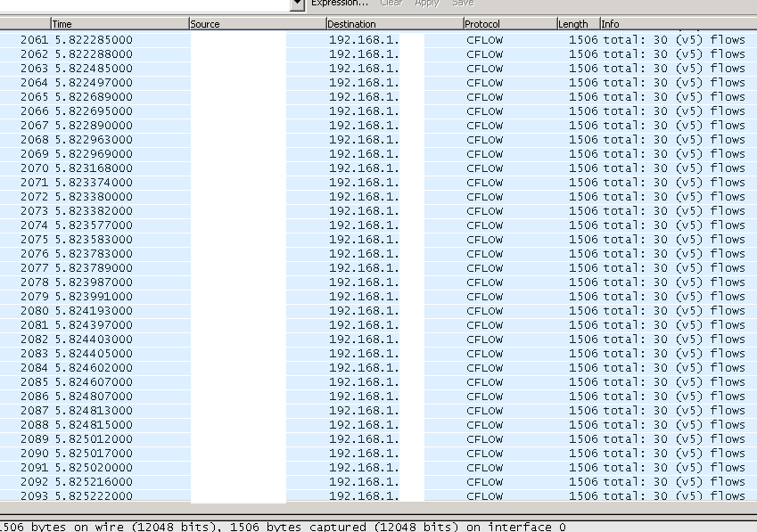Select packet 2077 at time 5.823789000
Viewport: 757px width, 532px height.
point(378,267)
